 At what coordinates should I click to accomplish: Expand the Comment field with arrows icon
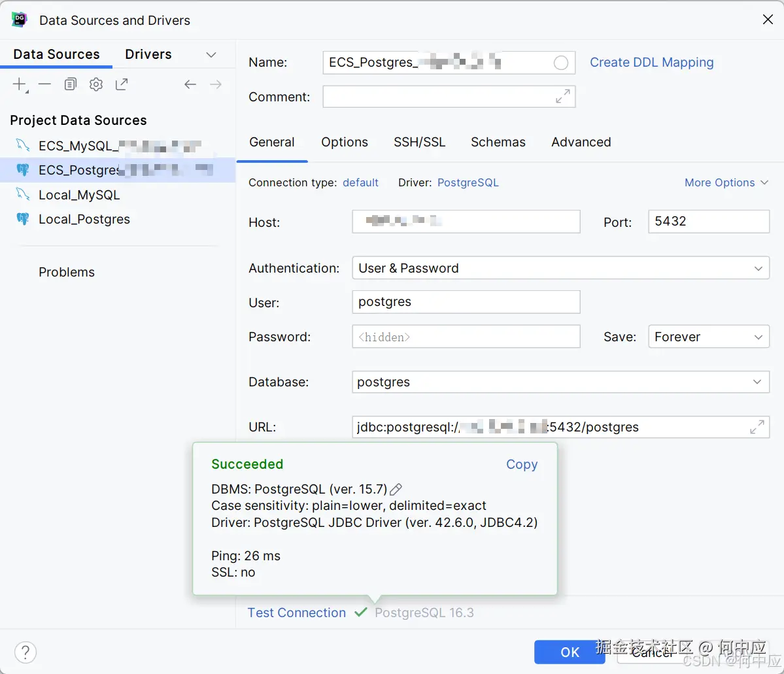[x=562, y=96]
